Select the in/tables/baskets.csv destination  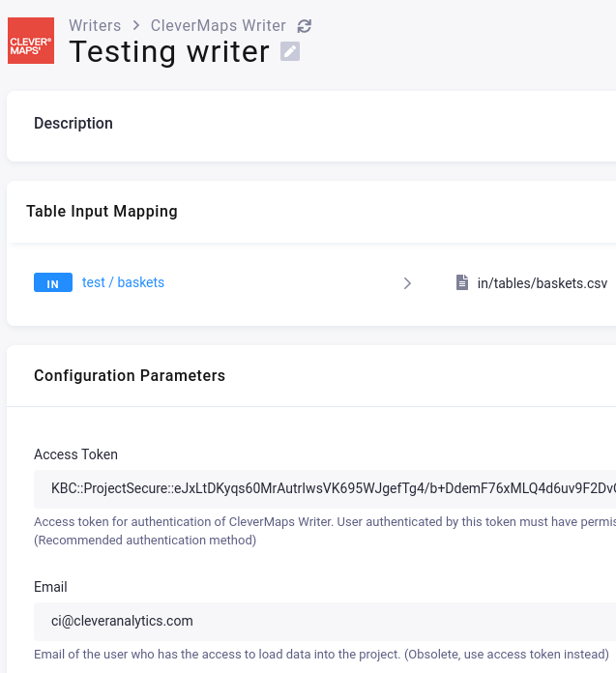click(543, 283)
